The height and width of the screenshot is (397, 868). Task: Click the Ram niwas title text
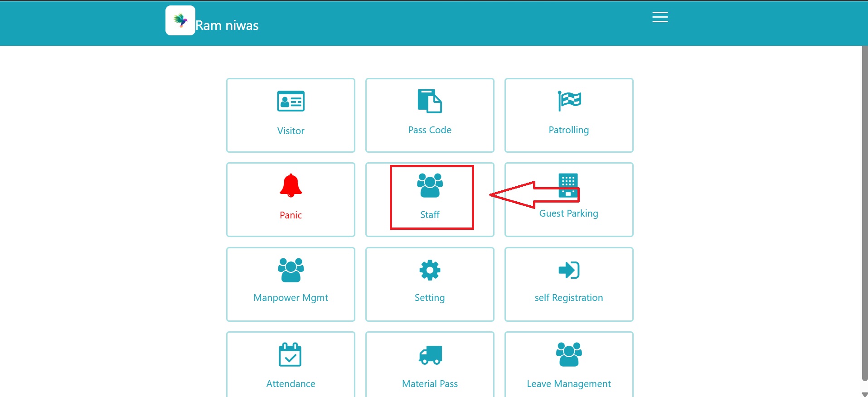pos(227,25)
